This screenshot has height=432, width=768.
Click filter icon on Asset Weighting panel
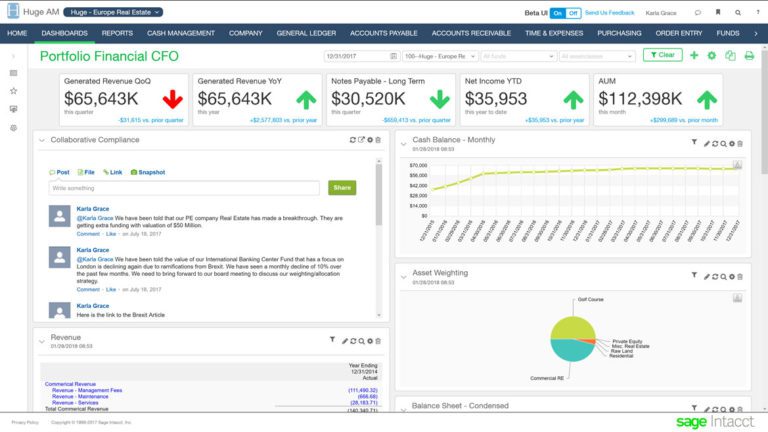694,273
